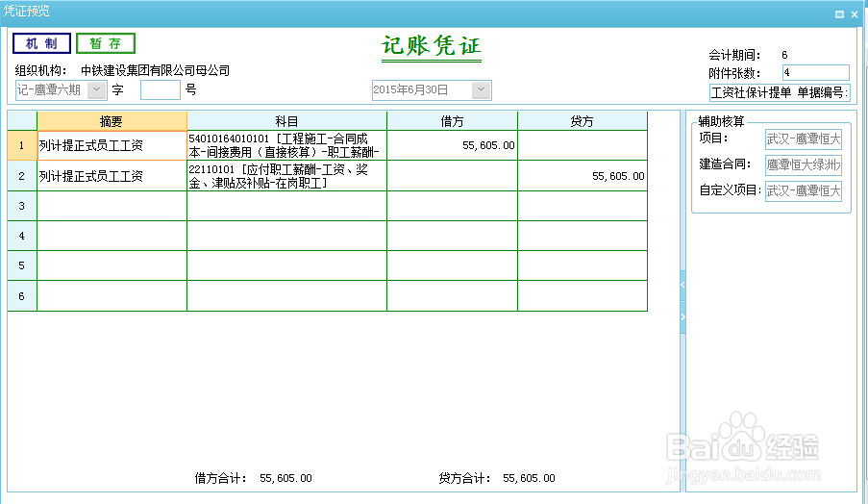This screenshot has width=868, height=504.
Task: Click the 工资社保计提单 单据编号 field
Action: (x=780, y=92)
